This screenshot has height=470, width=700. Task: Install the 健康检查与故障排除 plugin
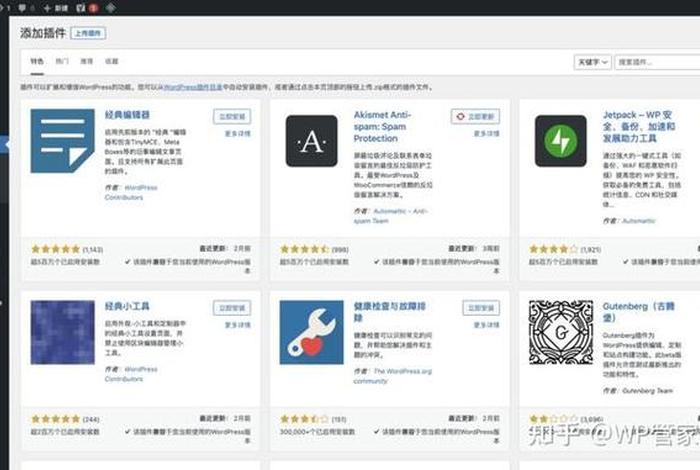click(x=481, y=308)
